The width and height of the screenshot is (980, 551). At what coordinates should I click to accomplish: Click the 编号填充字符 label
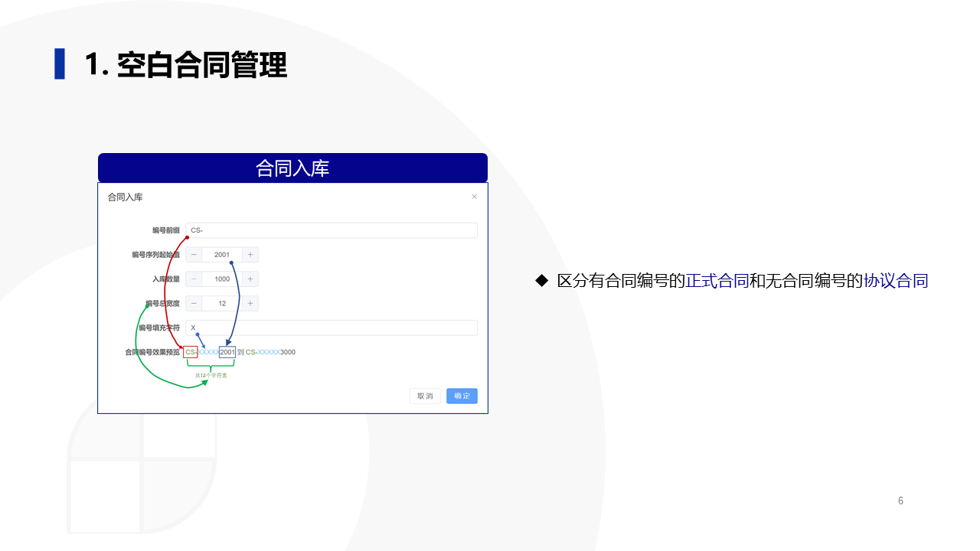[x=159, y=328]
